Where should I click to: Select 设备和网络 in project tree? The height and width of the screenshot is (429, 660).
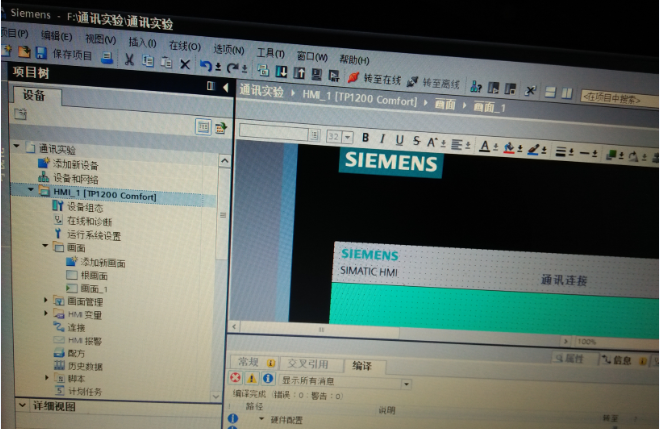[75, 179]
